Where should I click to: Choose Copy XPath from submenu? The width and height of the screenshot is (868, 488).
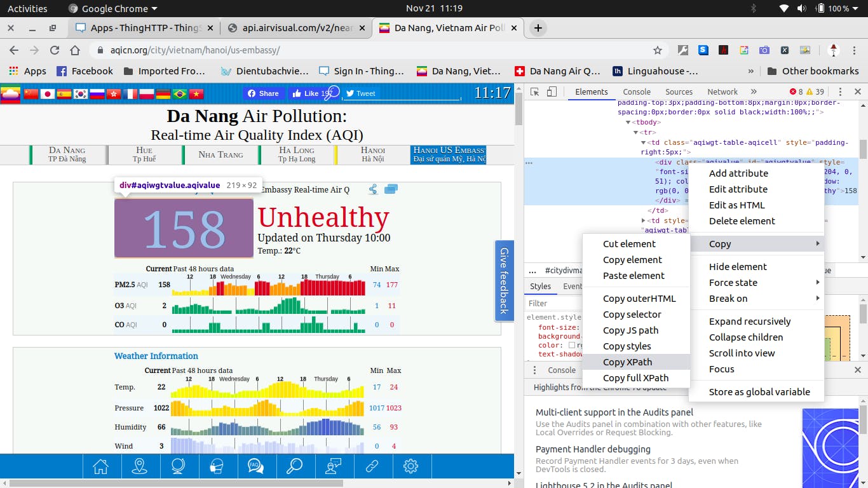click(x=636, y=362)
